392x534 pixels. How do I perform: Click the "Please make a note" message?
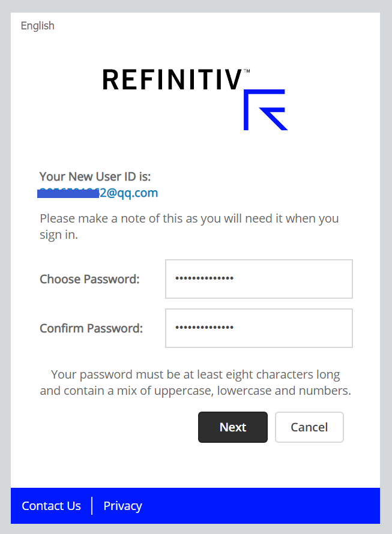[189, 226]
